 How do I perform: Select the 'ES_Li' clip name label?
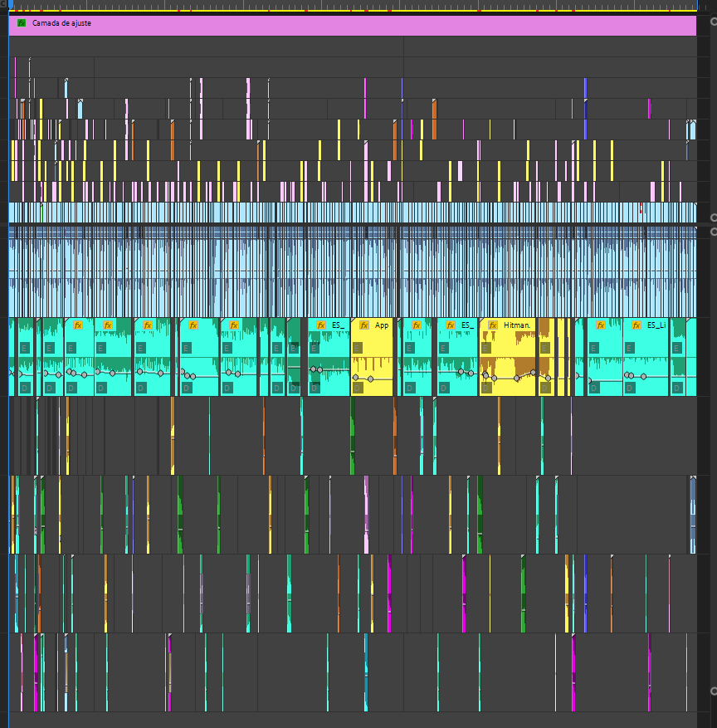(x=656, y=325)
